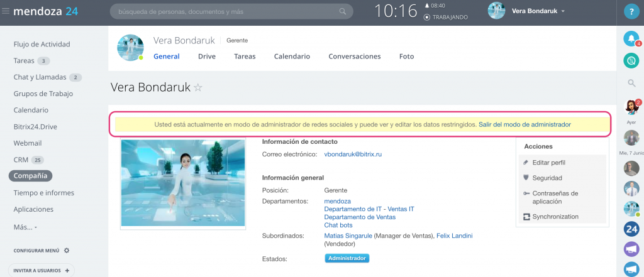
Task: Open the mendoza department link
Action: pos(338,201)
